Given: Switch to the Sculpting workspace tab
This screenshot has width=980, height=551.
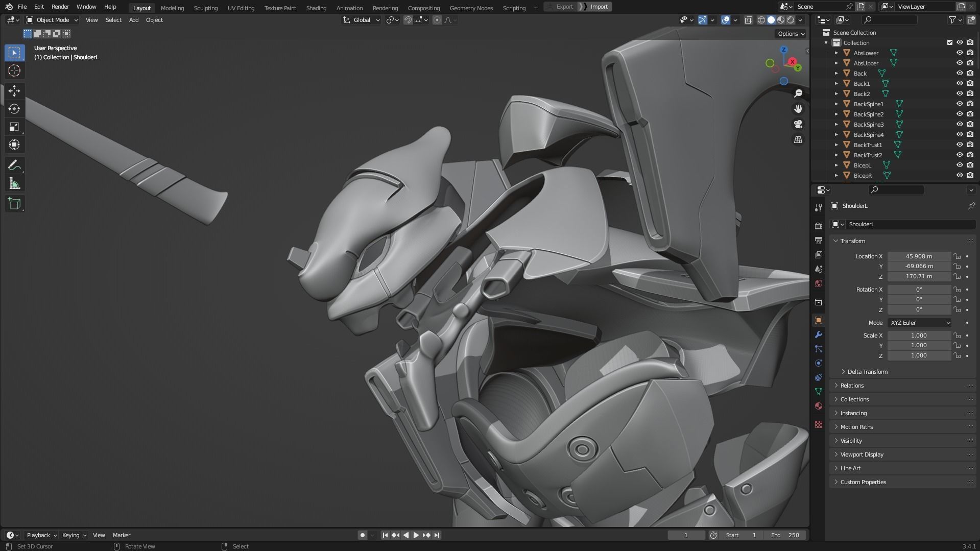Looking at the screenshot, I should tap(205, 8).
